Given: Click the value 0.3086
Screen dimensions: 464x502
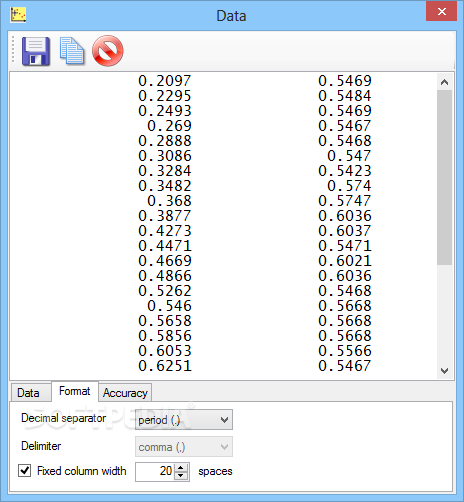Looking at the screenshot, I should coord(165,156).
